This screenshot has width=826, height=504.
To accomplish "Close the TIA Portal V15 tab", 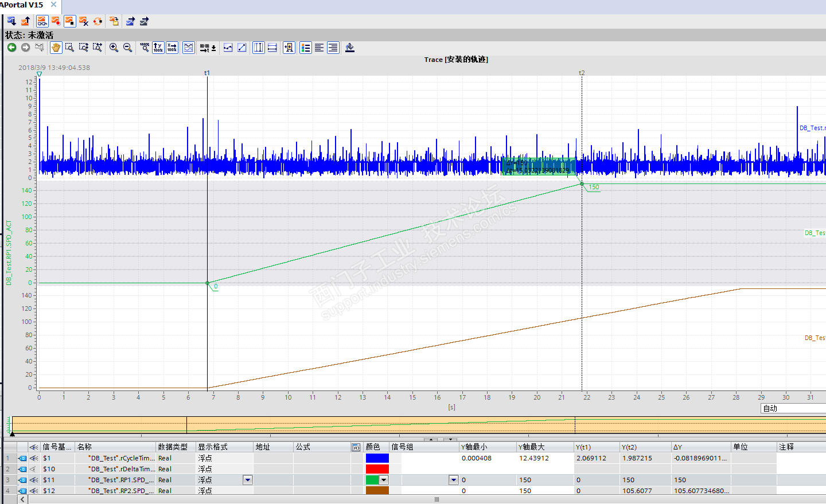I will coord(53,5).
